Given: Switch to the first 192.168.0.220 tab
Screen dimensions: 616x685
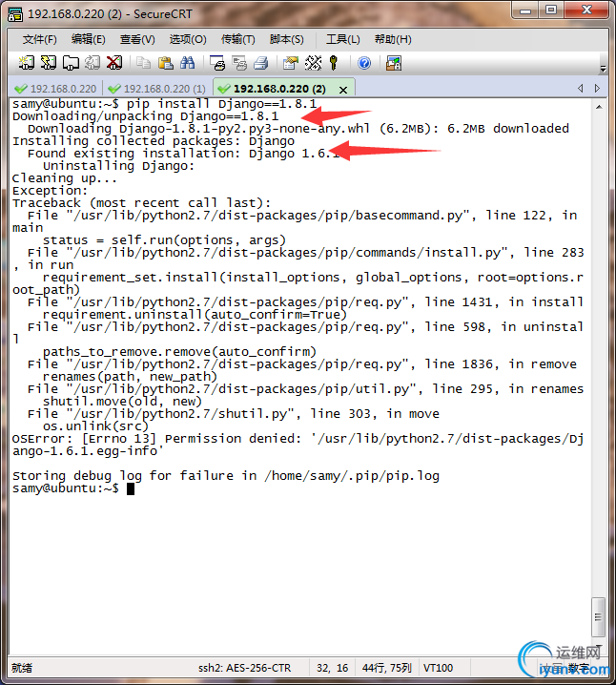Looking at the screenshot, I should point(55,89).
